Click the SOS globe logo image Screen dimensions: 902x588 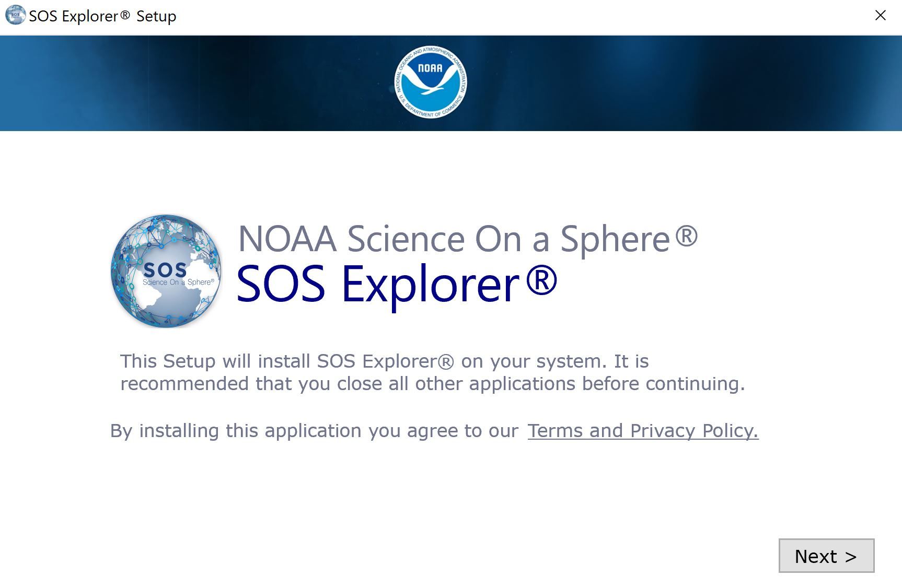(166, 271)
